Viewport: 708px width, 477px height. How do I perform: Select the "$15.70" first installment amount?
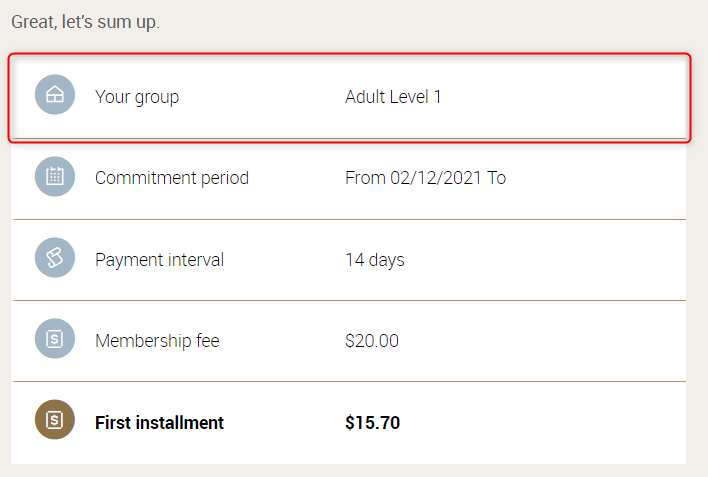point(372,422)
